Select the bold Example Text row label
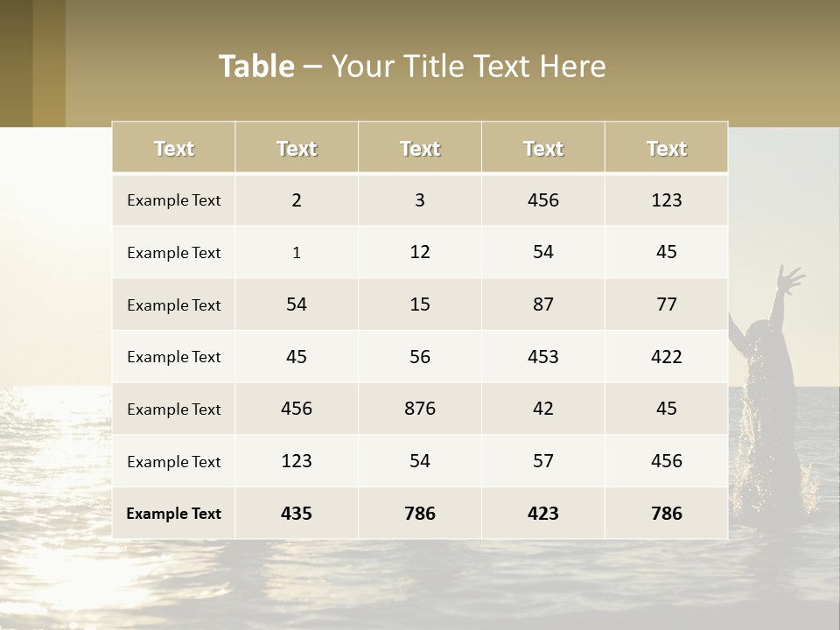This screenshot has width=840, height=630. pos(173,514)
